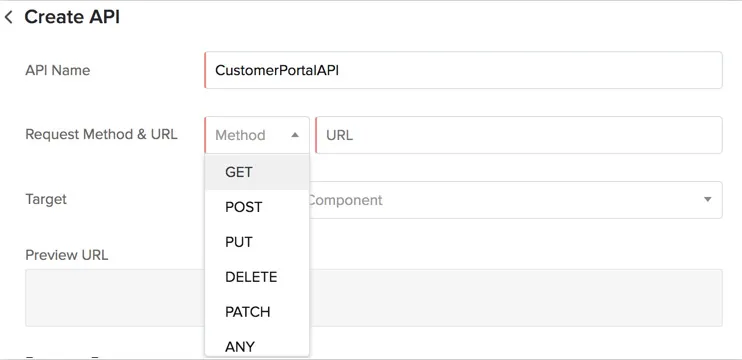
Task: Click the Target label
Action: point(46,199)
